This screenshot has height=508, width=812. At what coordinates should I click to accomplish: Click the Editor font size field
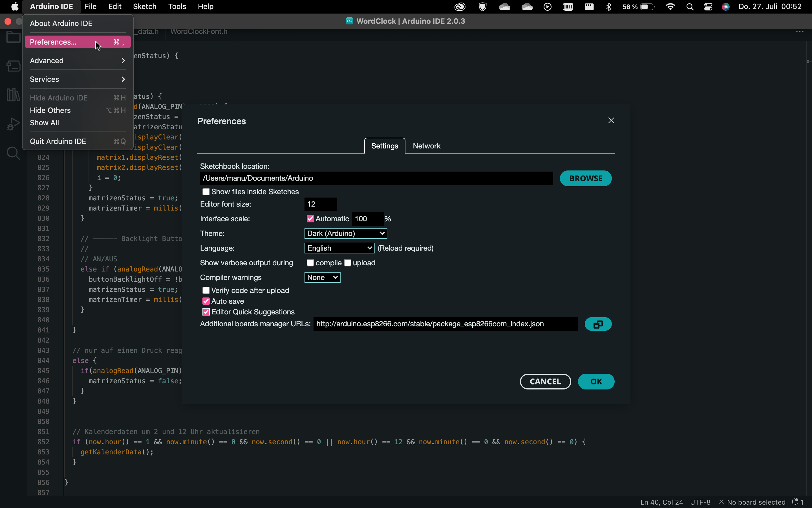click(320, 204)
